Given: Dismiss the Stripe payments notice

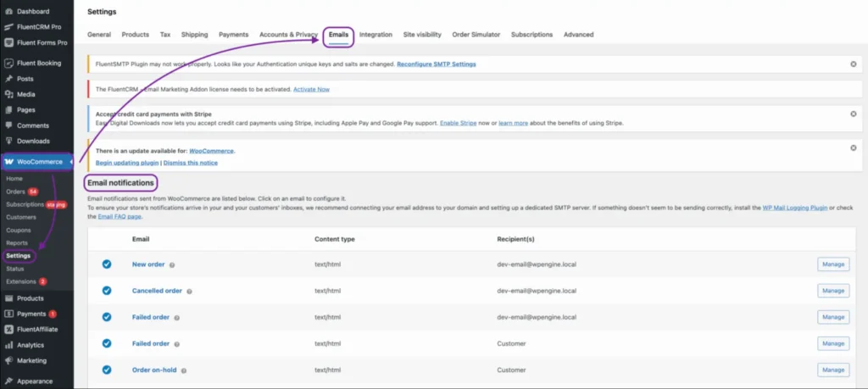Looking at the screenshot, I should pos(853,114).
